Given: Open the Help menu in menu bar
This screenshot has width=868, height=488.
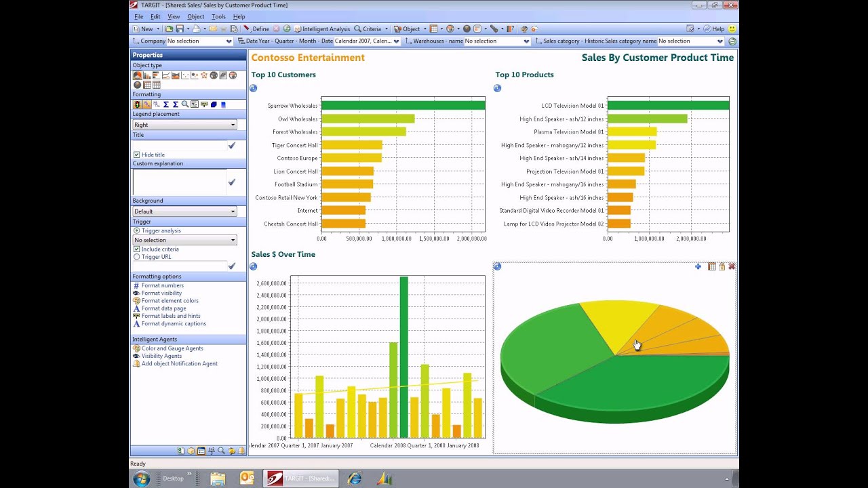Looking at the screenshot, I should coord(239,16).
